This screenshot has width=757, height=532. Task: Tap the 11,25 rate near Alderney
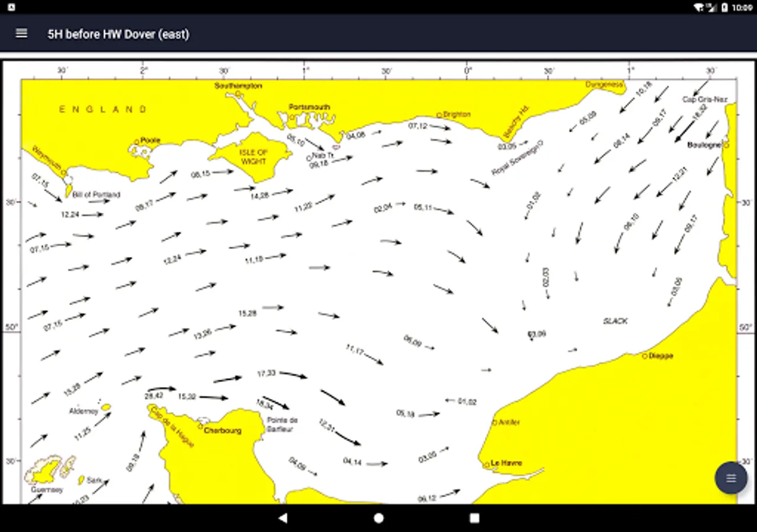[82, 434]
